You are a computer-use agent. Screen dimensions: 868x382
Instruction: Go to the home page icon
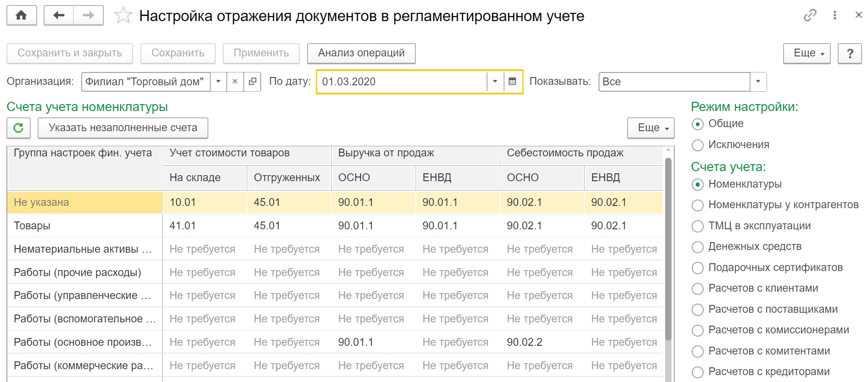pyautogui.click(x=22, y=16)
